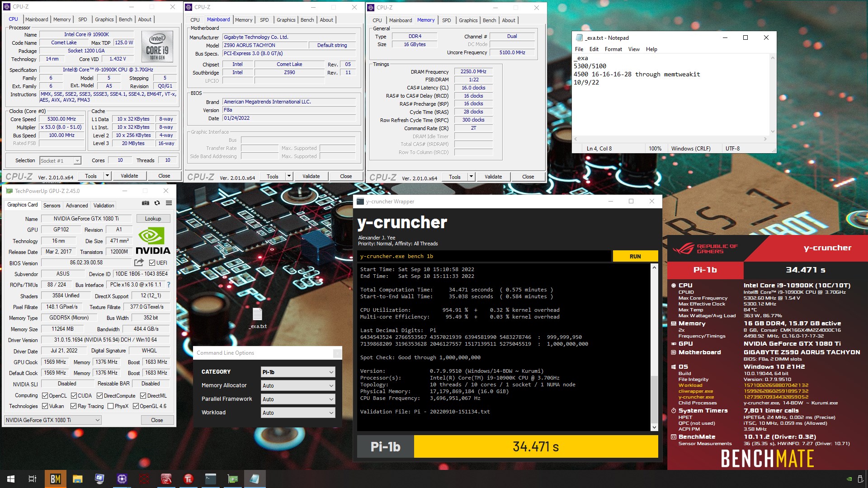Open File Explorer from the taskbar

[77, 479]
